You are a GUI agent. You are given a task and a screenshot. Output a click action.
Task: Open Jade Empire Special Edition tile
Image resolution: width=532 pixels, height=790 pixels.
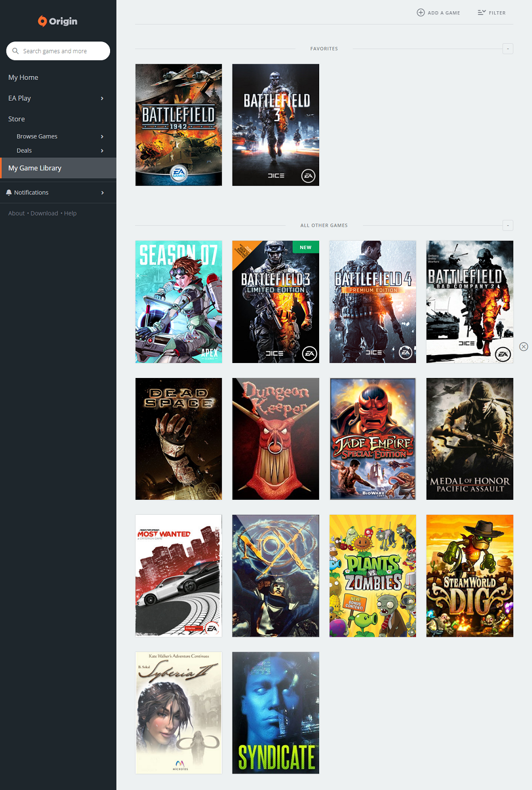372,439
